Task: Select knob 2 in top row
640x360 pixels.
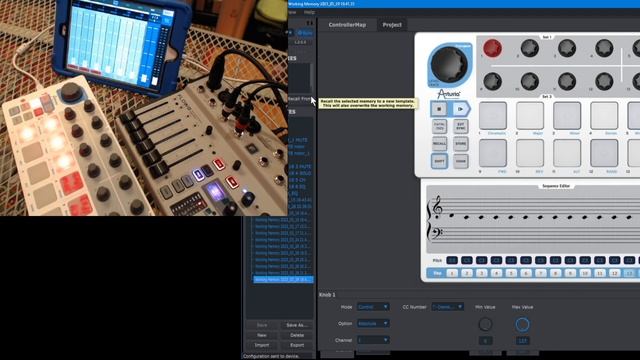Action: 529,48
